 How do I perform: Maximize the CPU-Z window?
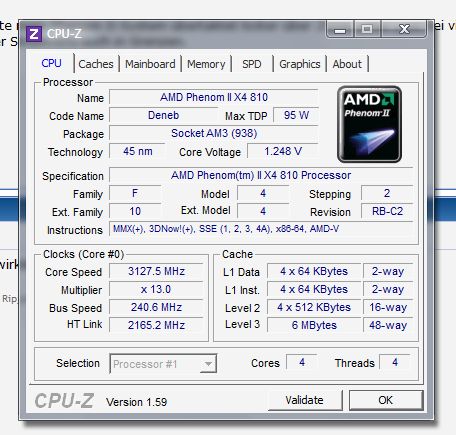pyautogui.click(x=367, y=30)
